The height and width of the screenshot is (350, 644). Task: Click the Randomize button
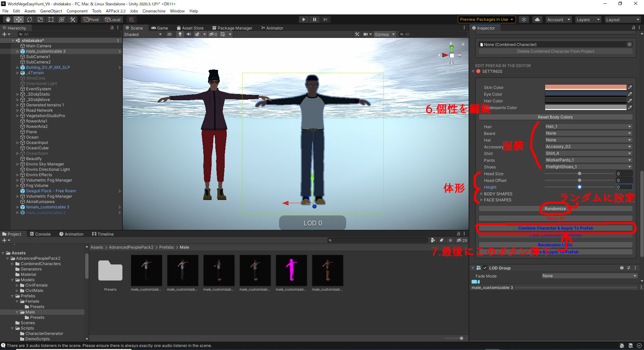tap(555, 208)
